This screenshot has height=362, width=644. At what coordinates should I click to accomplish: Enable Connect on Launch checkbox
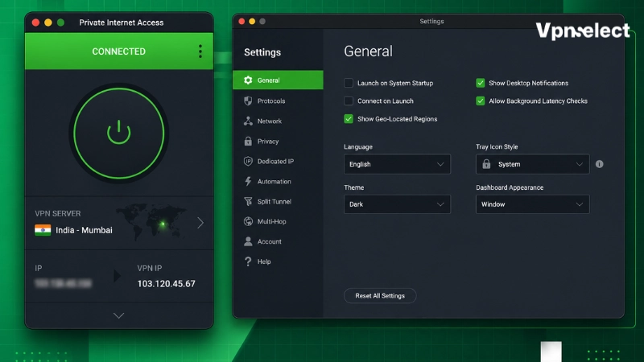tap(349, 101)
